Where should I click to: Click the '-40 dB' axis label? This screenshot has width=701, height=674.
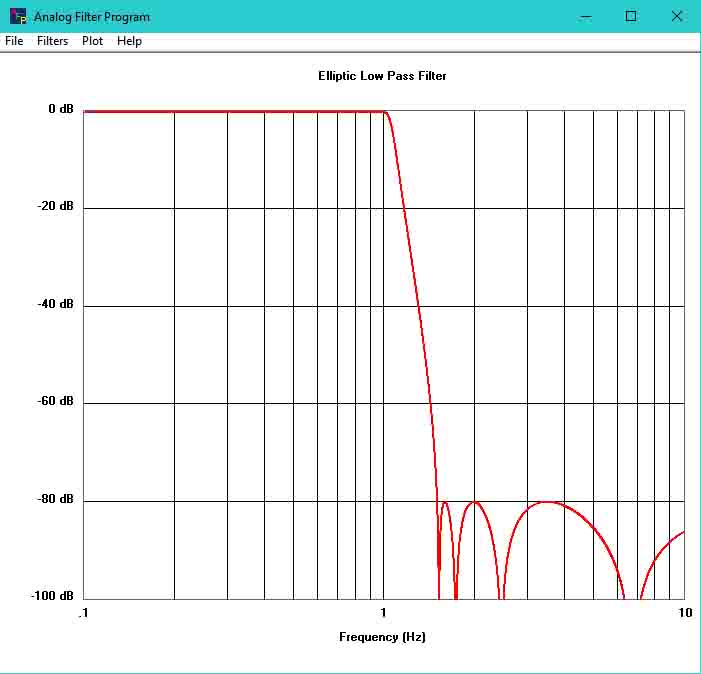coord(55,304)
